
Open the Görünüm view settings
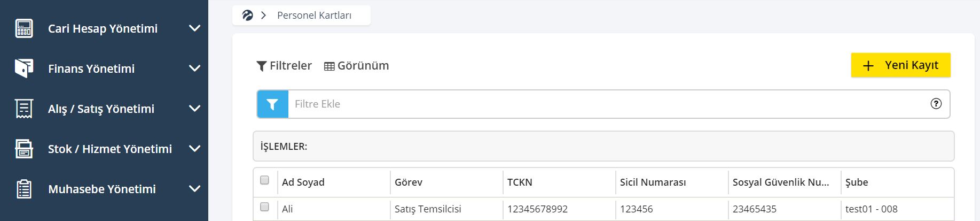(357, 66)
